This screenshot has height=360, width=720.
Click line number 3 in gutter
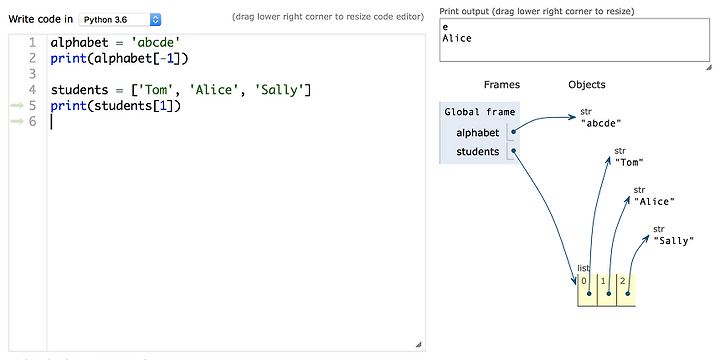pyautogui.click(x=32, y=74)
